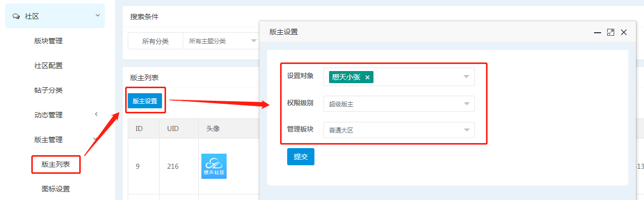Image resolution: width=644 pixels, height=200 pixels.
Task: Click the 社区 chat bubble icon
Action: click(x=16, y=17)
